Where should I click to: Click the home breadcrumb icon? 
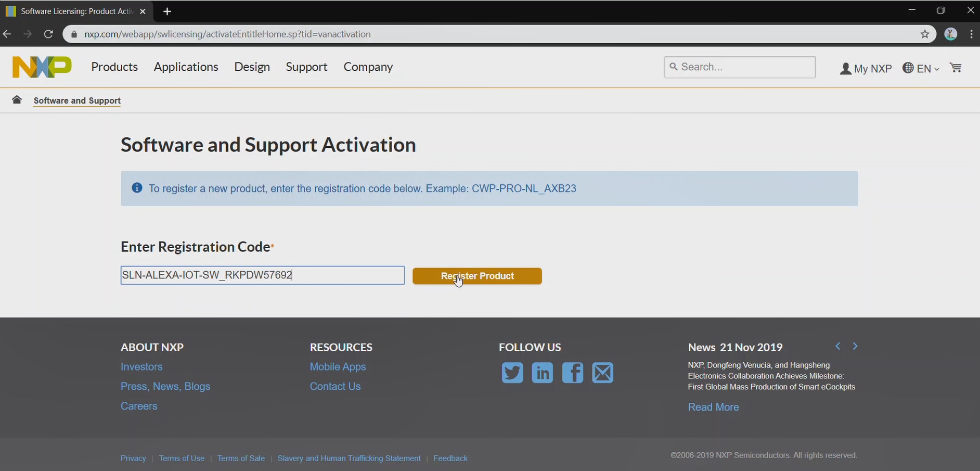pos(17,100)
